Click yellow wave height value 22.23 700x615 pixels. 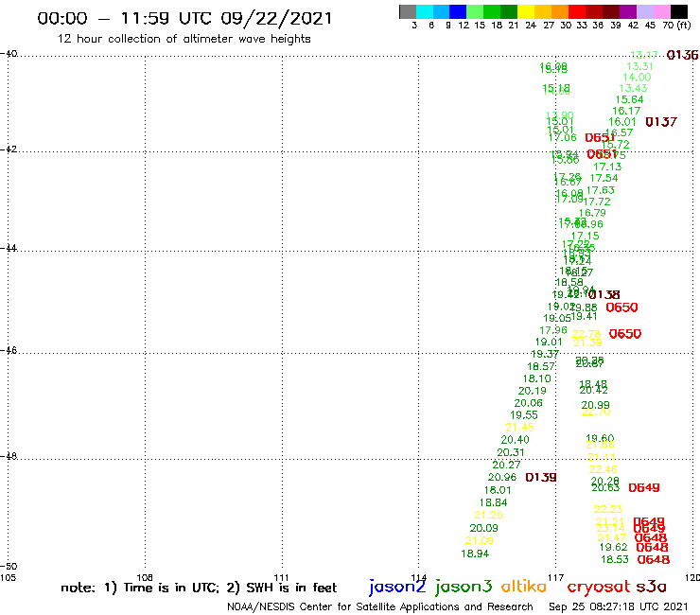coord(608,509)
